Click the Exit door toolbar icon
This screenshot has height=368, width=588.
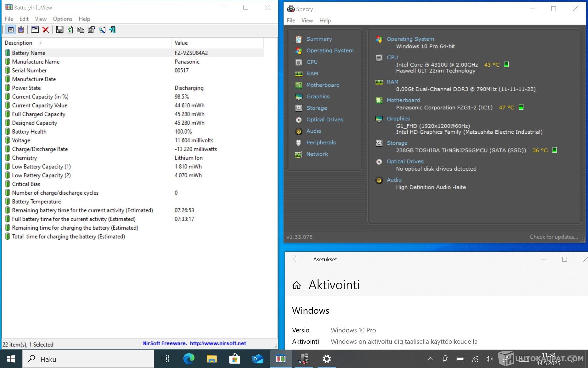[x=113, y=30]
